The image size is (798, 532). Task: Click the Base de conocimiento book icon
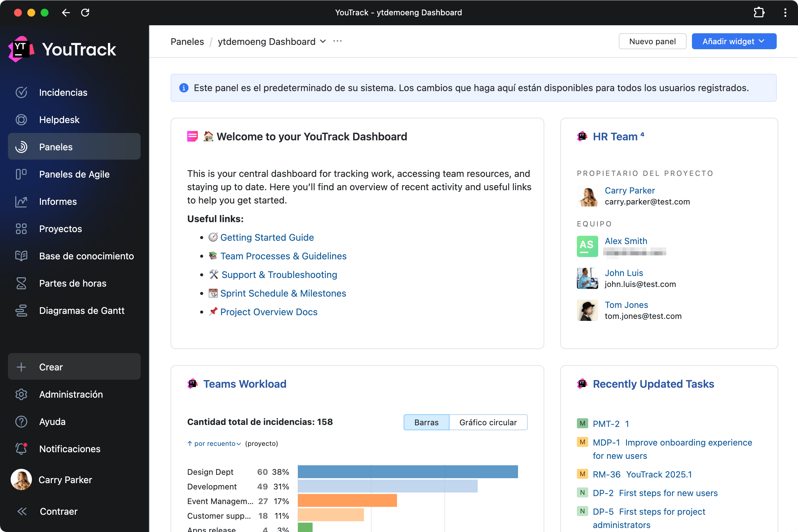click(x=21, y=256)
